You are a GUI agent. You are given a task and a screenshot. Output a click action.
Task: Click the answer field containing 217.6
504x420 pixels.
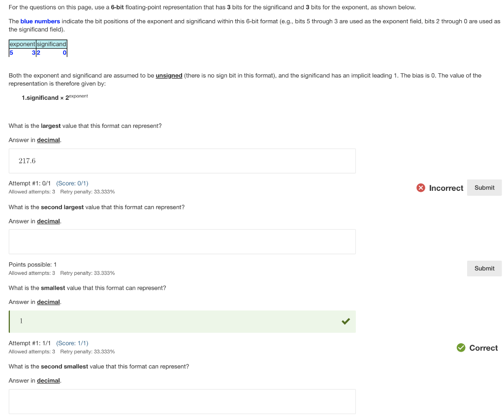[x=182, y=161]
